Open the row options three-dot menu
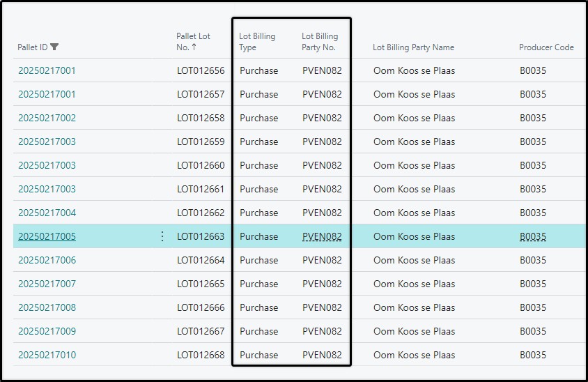 162,236
